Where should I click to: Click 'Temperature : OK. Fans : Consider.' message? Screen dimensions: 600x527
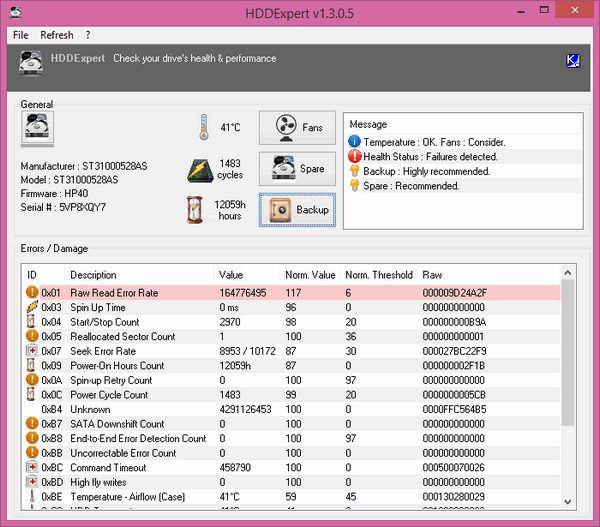[x=434, y=142]
